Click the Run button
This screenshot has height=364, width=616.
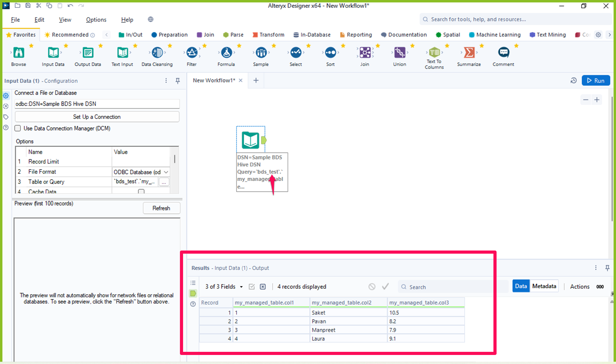tap(596, 80)
